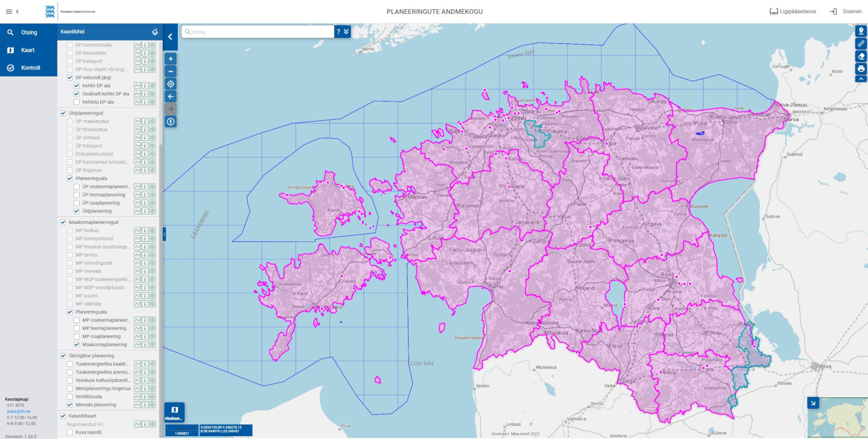Center map on my location
This screenshot has width=868, height=439.
tap(171, 84)
